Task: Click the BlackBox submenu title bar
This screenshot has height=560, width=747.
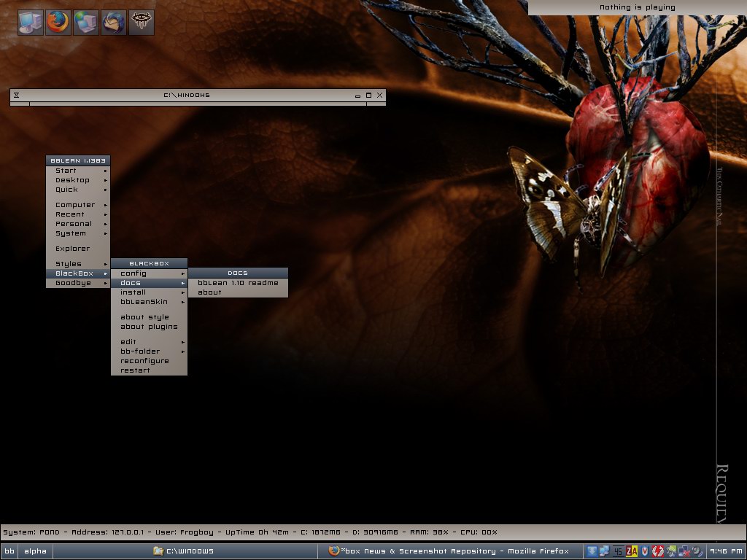Action: 149,263
